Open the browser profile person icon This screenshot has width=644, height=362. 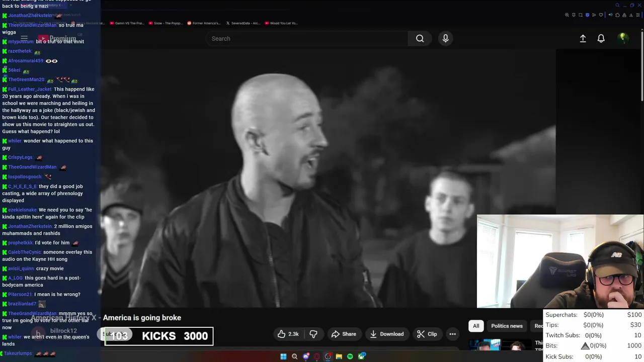click(x=624, y=15)
